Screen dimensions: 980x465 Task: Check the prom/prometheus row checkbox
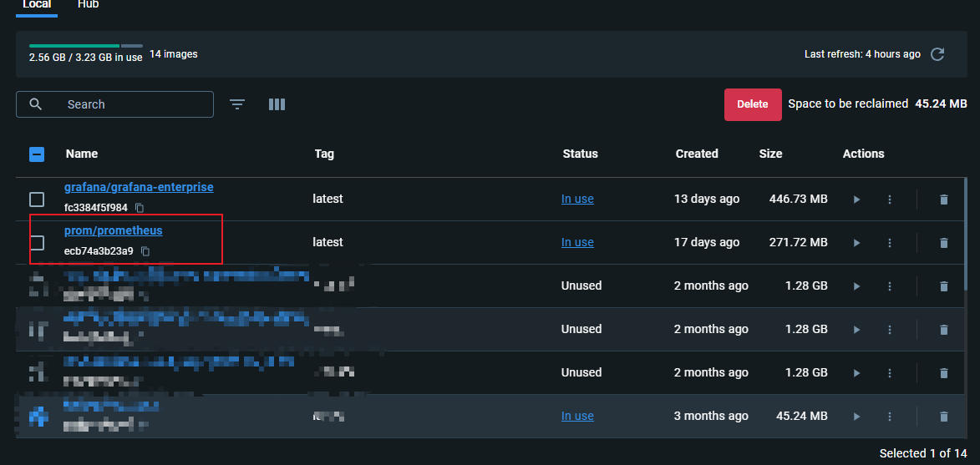point(37,242)
